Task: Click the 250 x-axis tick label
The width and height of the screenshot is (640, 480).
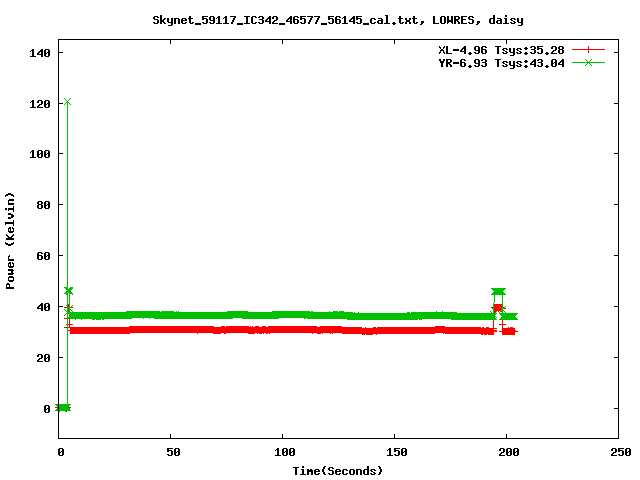Action: click(621, 452)
